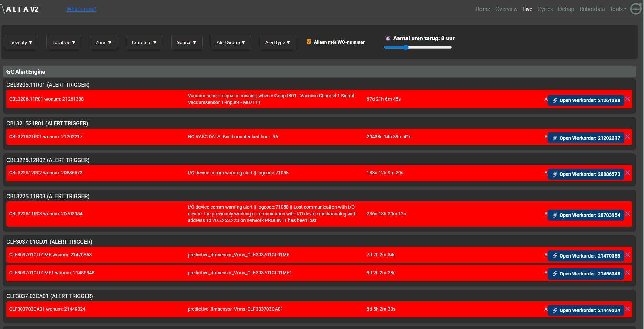
Task: Click the Volvo logo in the top-right corner
Action: [x=635, y=8]
